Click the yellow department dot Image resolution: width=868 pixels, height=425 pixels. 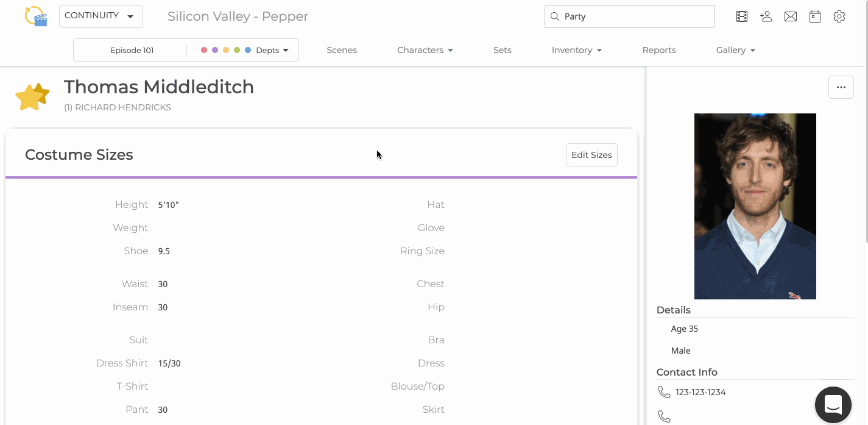[x=226, y=50]
